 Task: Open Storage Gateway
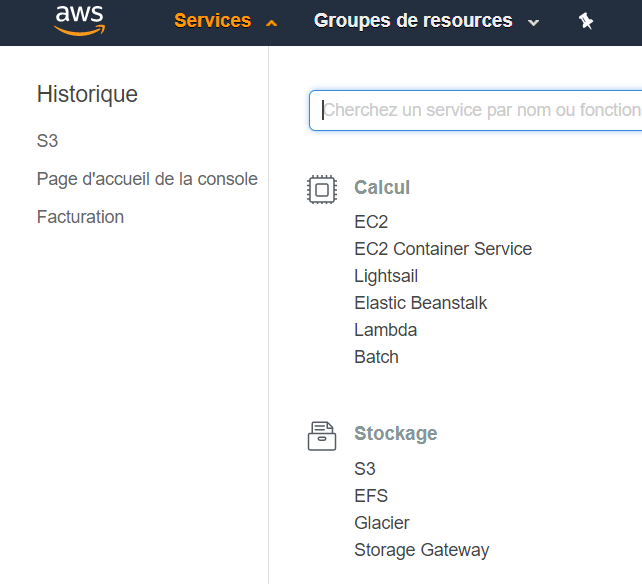tap(422, 550)
